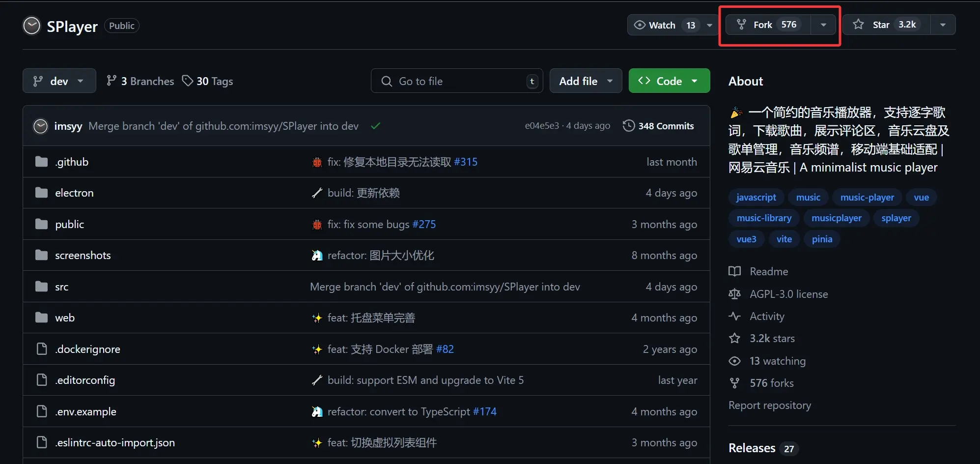Image resolution: width=980 pixels, height=464 pixels.
Task: Click the Report repository link
Action: [769, 405]
